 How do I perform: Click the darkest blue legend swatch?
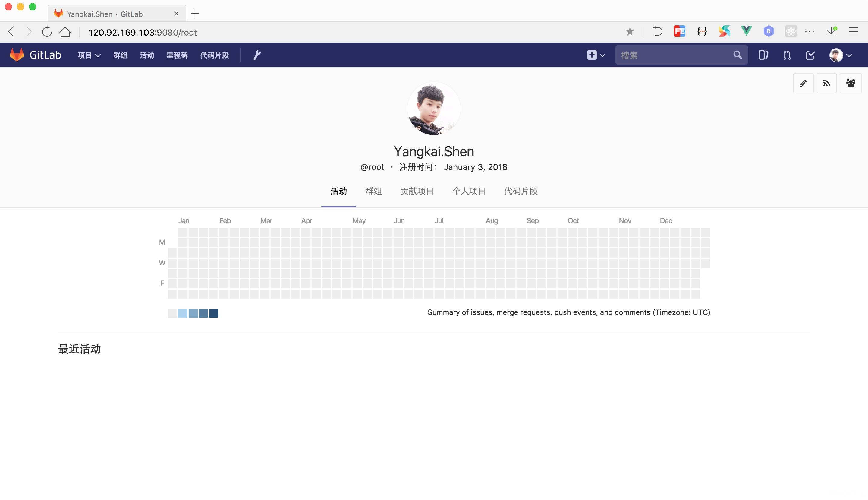tap(213, 313)
